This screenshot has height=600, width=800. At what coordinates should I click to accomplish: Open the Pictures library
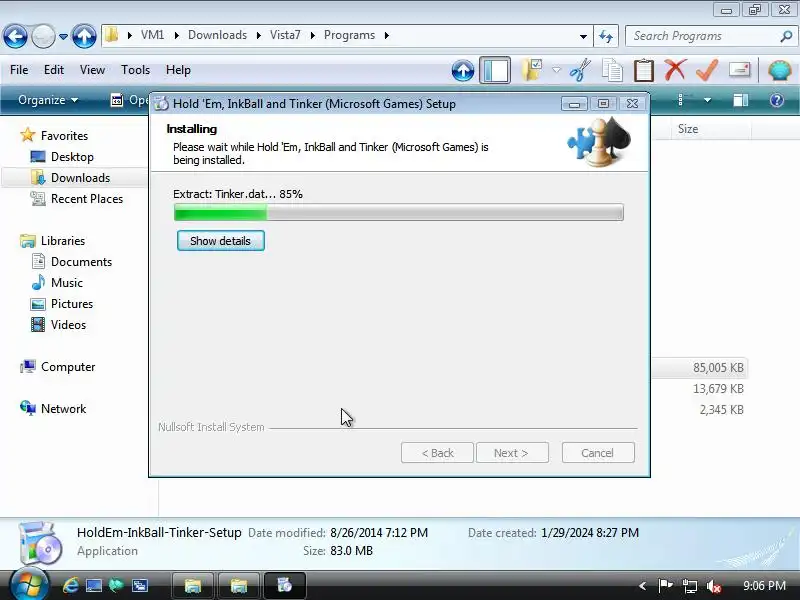tap(72, 304)
